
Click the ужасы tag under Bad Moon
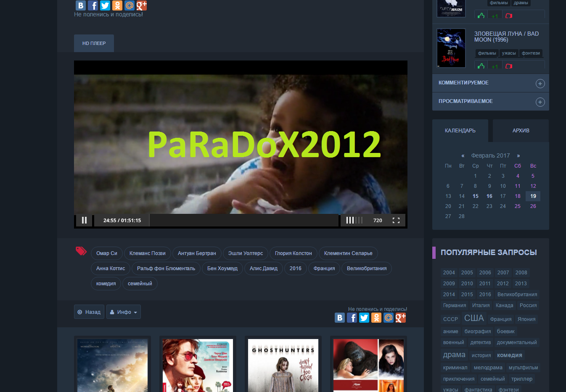click(509, 53)
